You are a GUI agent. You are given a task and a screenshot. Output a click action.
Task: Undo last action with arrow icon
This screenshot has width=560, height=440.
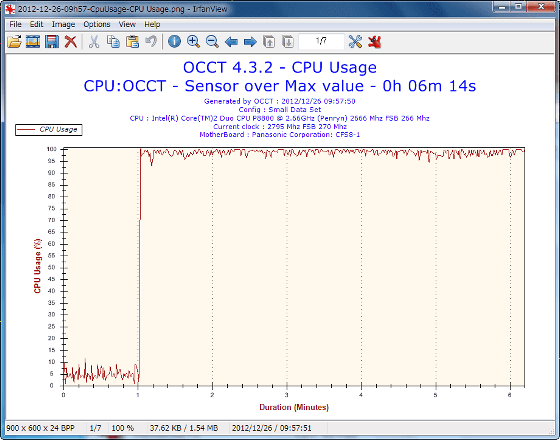coord(151,42)
